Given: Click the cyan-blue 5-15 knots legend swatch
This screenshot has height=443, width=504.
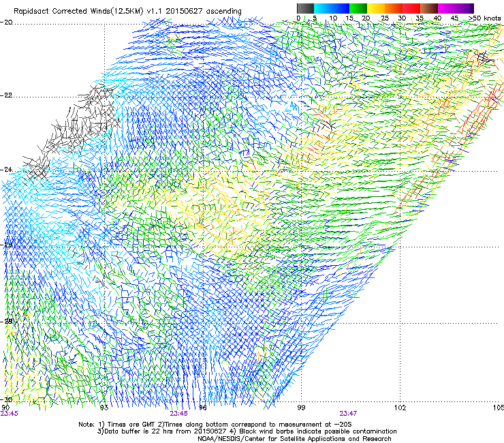Looking at the screenshot, I should [x=332, y=8].
